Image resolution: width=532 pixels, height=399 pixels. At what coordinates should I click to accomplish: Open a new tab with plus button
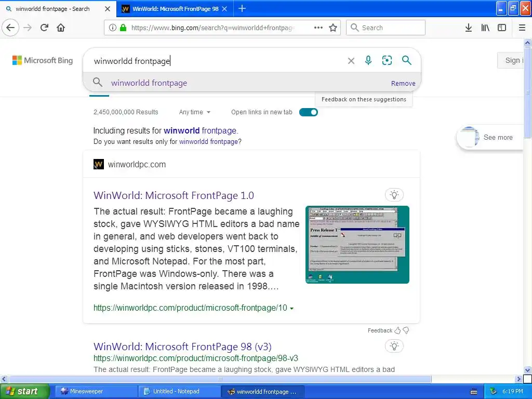click(x=242, y=8)
